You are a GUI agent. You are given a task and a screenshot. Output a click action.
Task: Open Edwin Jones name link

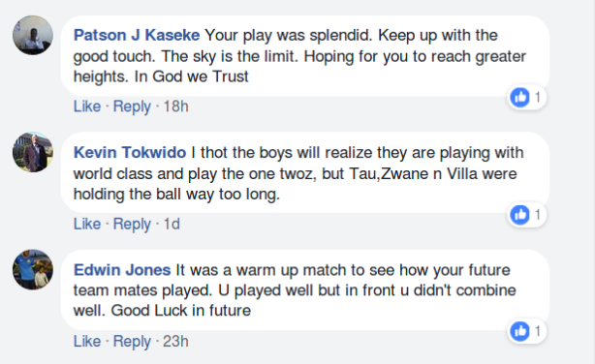122,270
